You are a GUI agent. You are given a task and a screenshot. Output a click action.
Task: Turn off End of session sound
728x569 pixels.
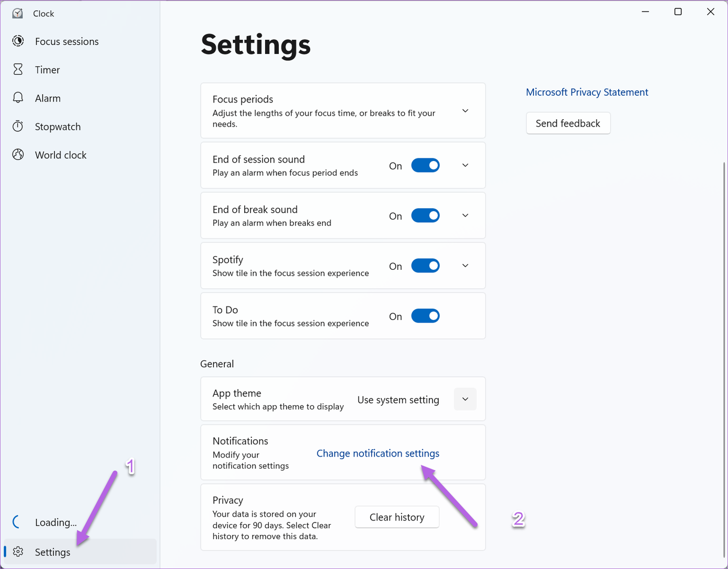coord(425,165)
